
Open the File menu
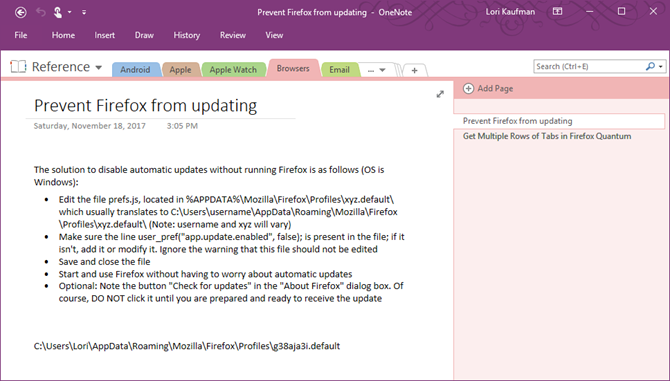[x=21, y=35]
